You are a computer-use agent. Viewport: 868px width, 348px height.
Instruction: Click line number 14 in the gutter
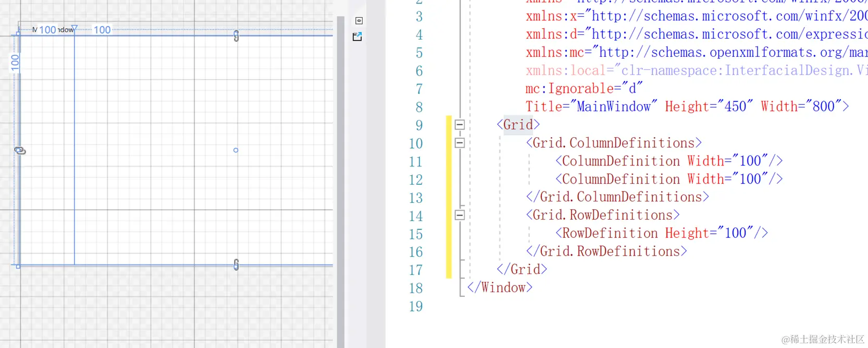(x=416, y=216)
